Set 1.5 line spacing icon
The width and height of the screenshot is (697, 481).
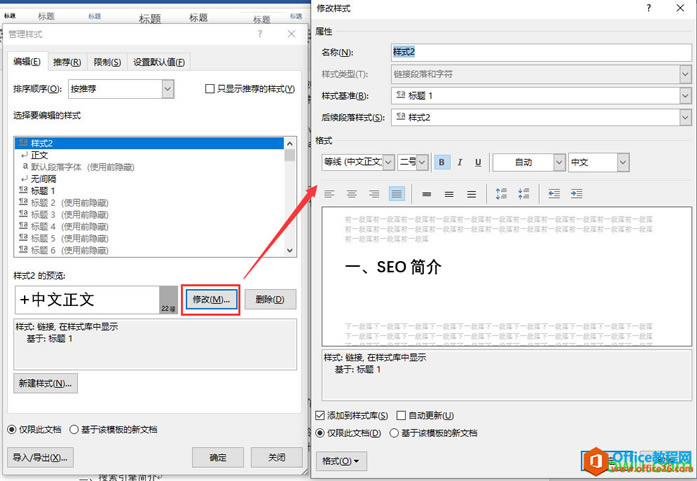pos(449,194)
